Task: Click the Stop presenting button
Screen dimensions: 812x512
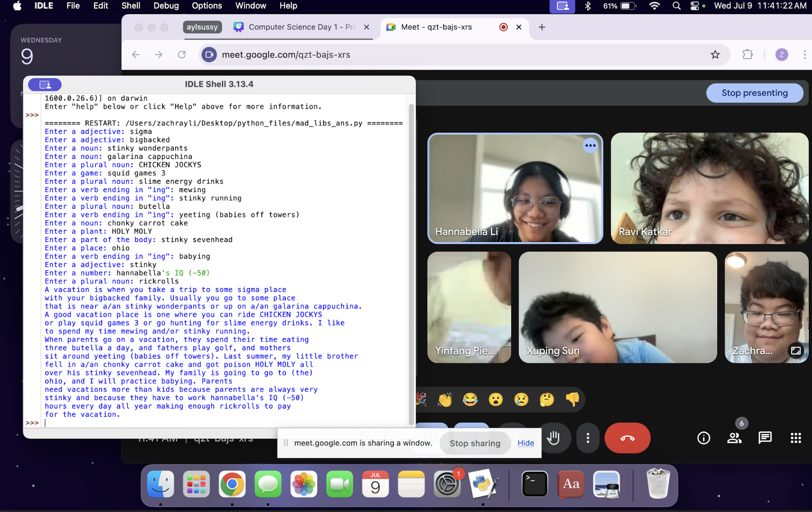Action: [754, 93]
